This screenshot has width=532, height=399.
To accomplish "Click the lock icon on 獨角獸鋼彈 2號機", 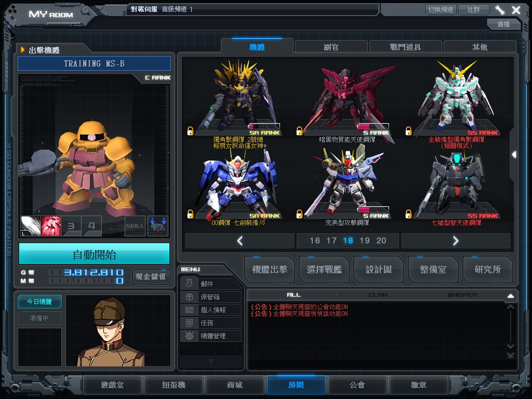I will tap(190, 130).
